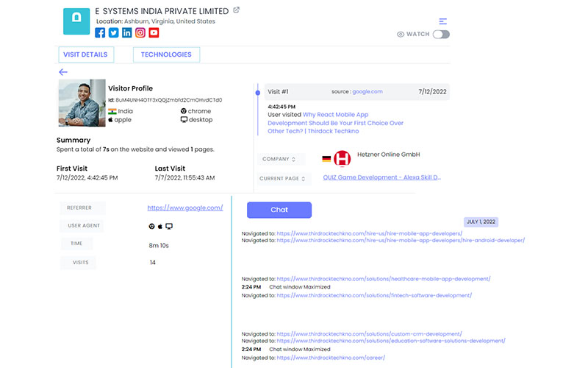Click the 7/12/2022 visit date

click(x=432, y=91)
